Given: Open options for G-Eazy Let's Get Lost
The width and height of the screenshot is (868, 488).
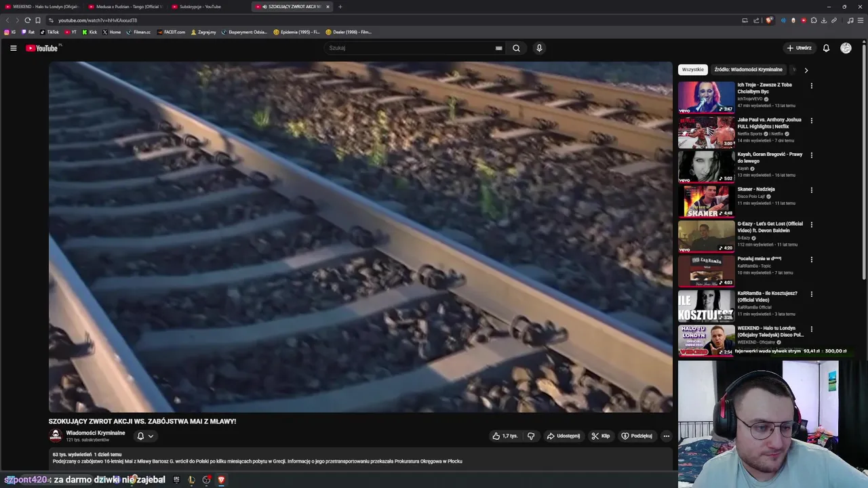Looking at the screenshot, I should click(x=811, y=225).
